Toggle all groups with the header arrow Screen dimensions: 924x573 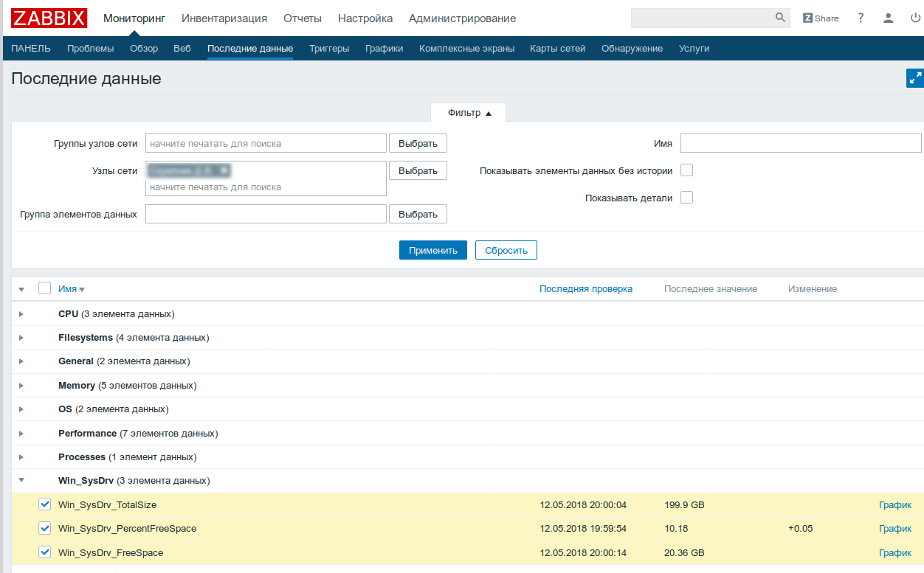tap(21, 289)
